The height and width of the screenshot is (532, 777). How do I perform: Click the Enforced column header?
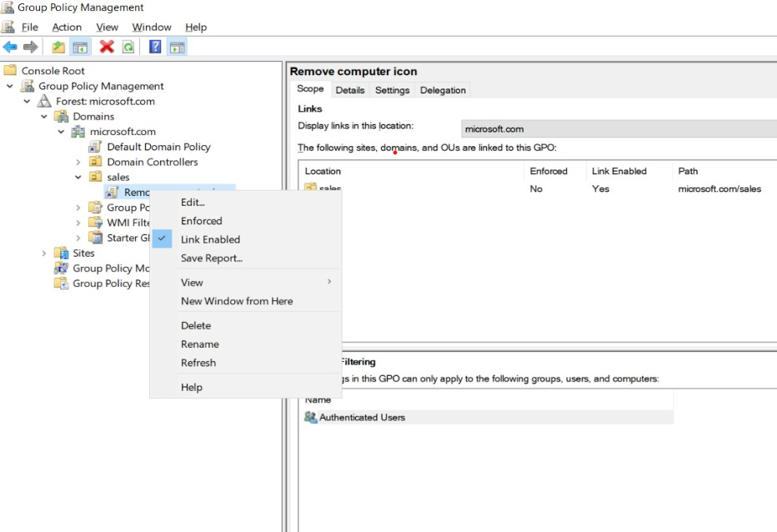pyautogui.click(x=555, y=171)
